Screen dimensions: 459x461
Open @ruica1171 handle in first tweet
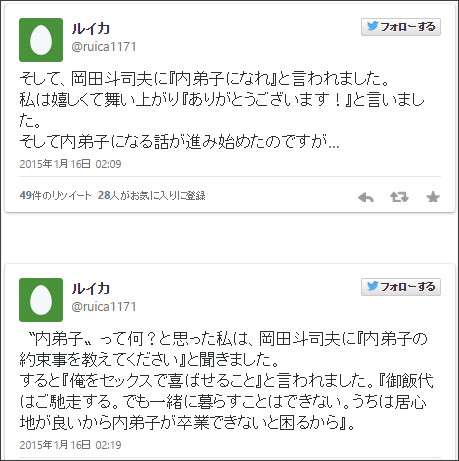pyautogui.click(x=104, y=46)
